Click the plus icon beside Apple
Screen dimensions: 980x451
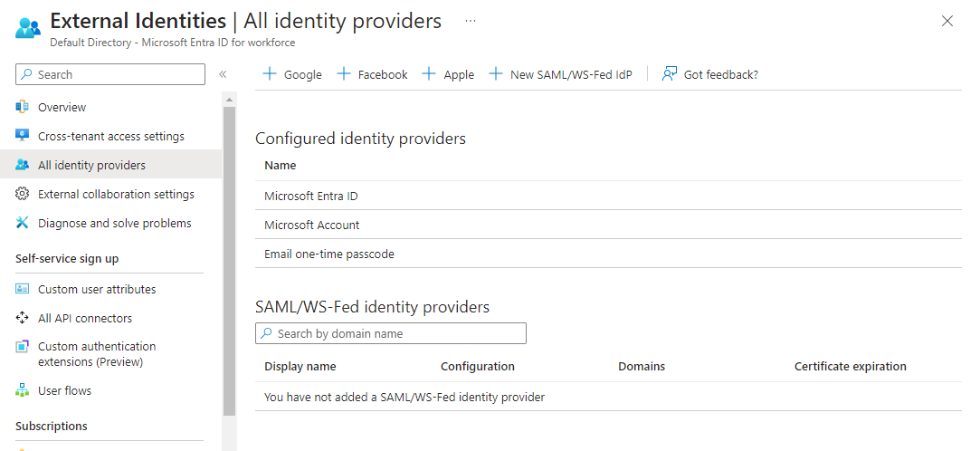429,74
